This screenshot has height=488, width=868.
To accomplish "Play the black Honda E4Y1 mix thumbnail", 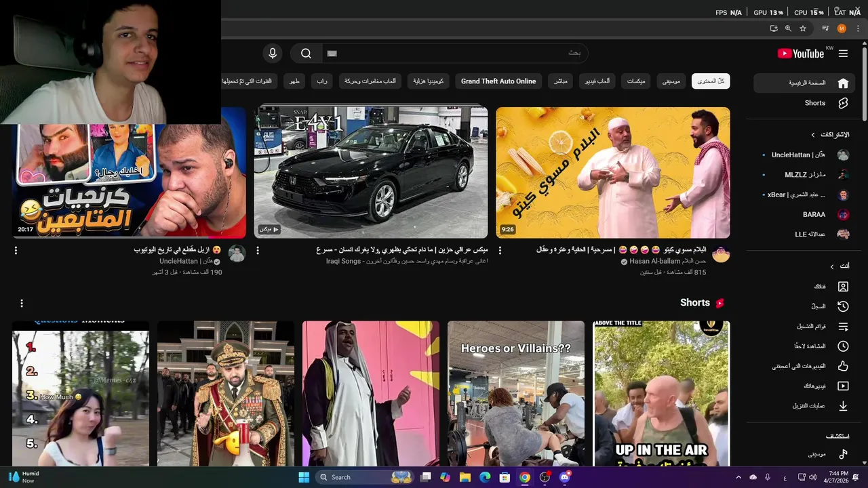I will (371, 172).
